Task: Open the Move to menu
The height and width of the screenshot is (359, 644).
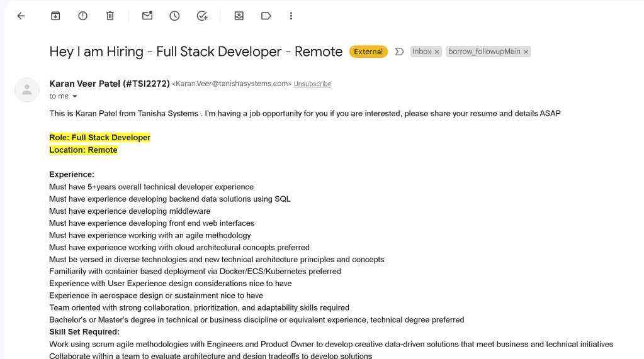Action: point(239,16)
